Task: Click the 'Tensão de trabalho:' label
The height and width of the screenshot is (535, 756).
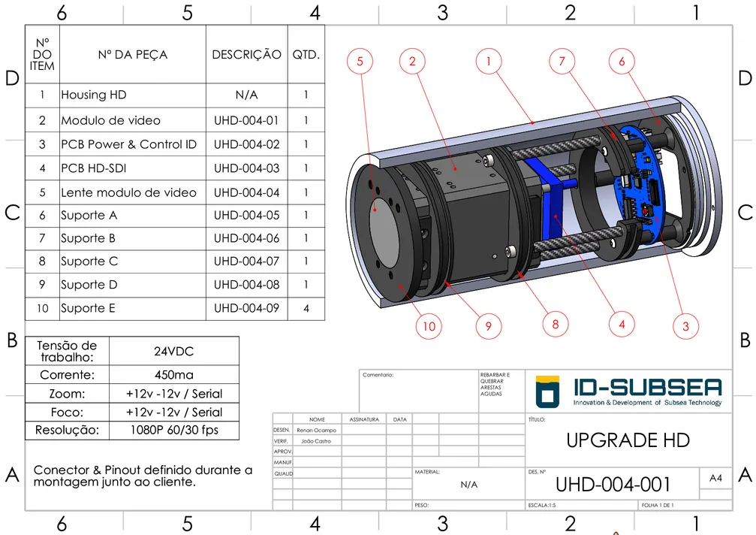Action: pyautogui.click(x=67, y=351)
